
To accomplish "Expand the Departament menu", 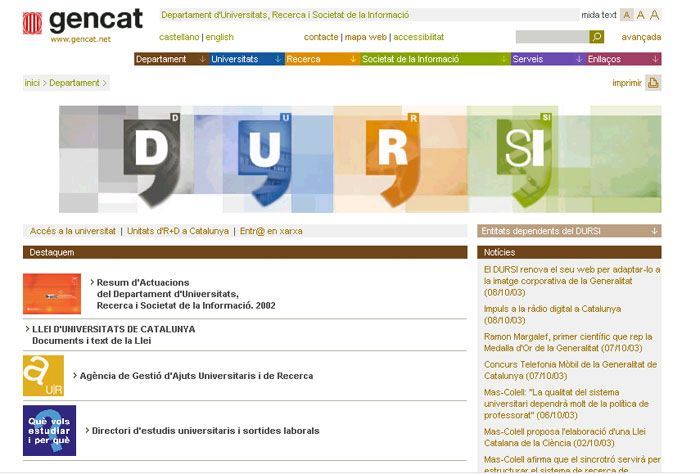I will pos(171,59).
